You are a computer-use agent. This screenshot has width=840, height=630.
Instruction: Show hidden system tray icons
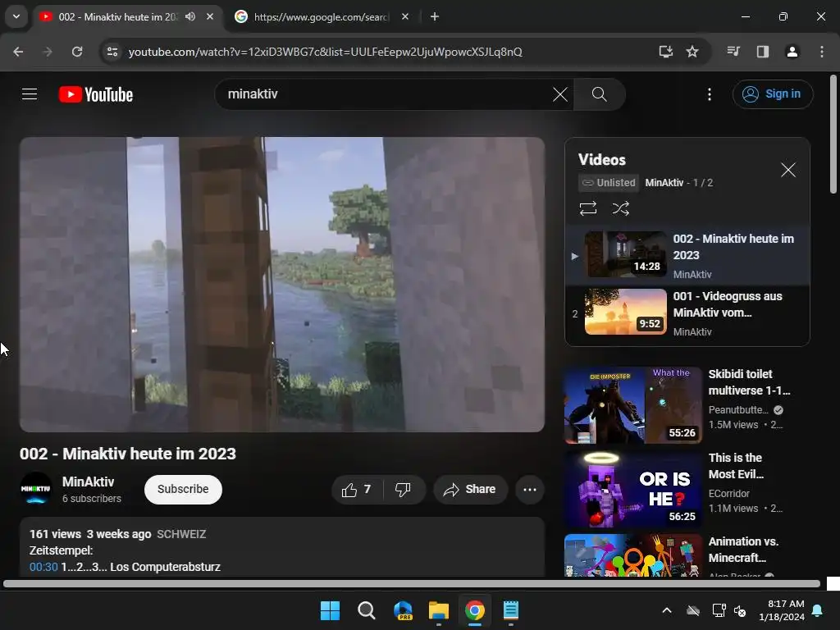(666, 610)
